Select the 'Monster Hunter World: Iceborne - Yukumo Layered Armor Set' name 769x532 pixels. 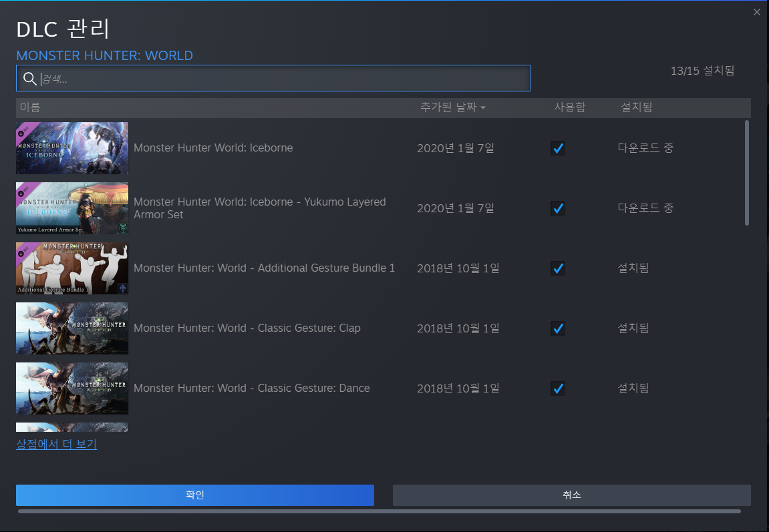[x=259, y=208]
